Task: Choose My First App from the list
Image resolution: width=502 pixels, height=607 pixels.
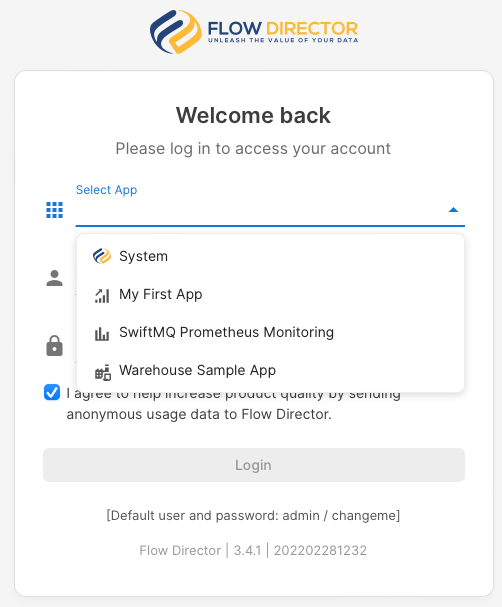Action: (270, 295)
